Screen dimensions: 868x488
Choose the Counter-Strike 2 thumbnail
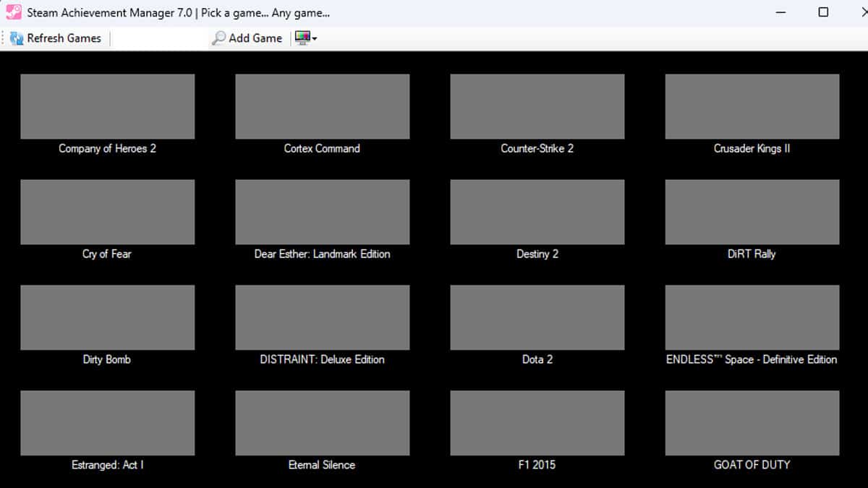tap(537, 106)
